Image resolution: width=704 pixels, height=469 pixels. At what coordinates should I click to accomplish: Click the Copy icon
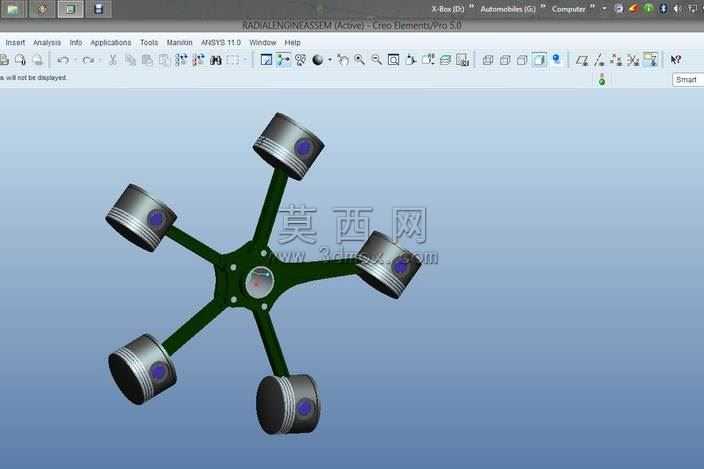(x=130, y=60)
